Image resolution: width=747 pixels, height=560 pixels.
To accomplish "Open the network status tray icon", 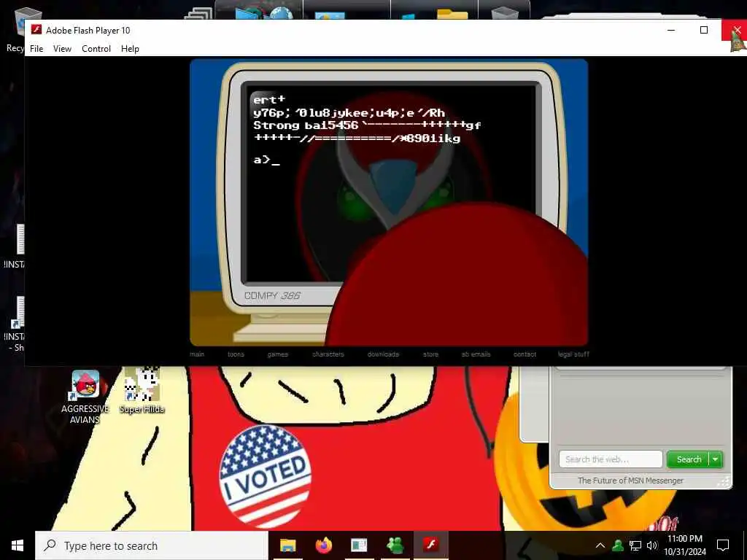I will point(635,545).
